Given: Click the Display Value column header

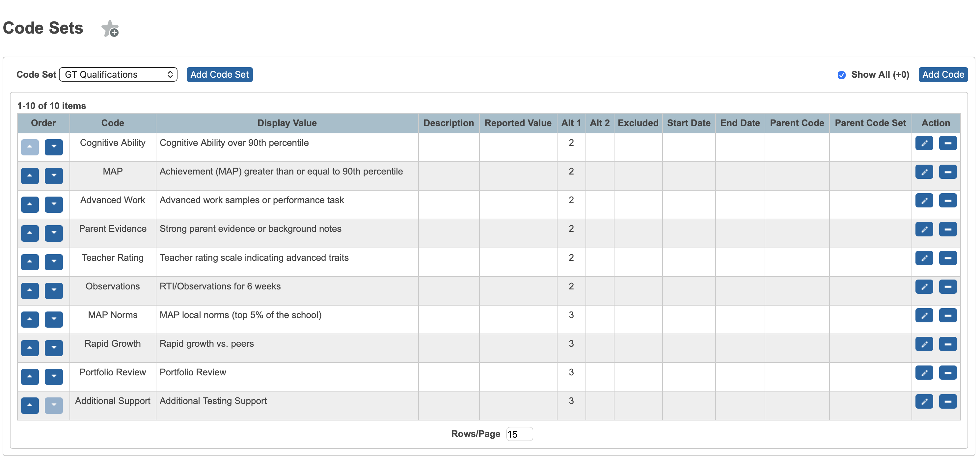Looking at the screenshot, I should click(x=287, y=123).
